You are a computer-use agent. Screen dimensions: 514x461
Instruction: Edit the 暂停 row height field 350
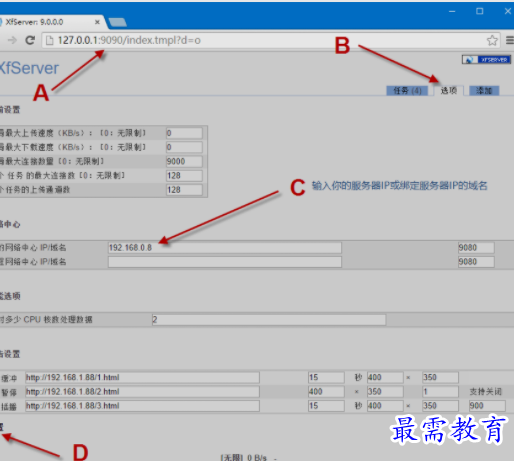pyautogui.click(x=385, y=392)
